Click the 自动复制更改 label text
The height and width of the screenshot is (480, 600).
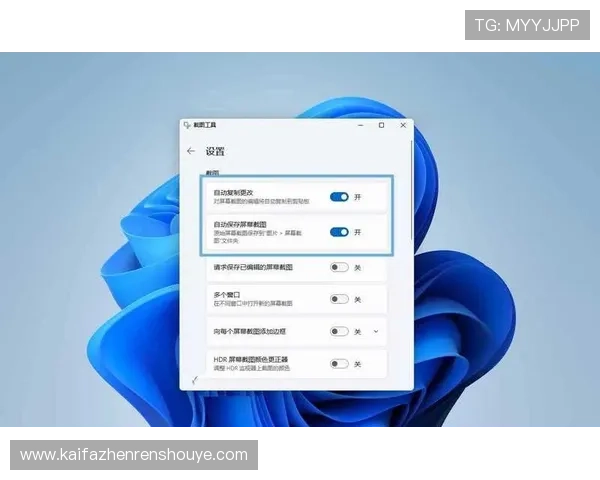point(233,193)
